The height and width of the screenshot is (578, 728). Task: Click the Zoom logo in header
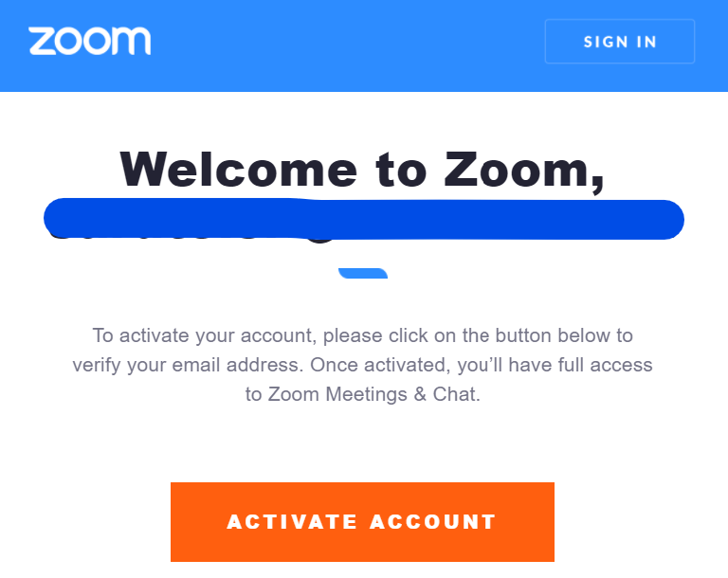(x=90, y=41)
